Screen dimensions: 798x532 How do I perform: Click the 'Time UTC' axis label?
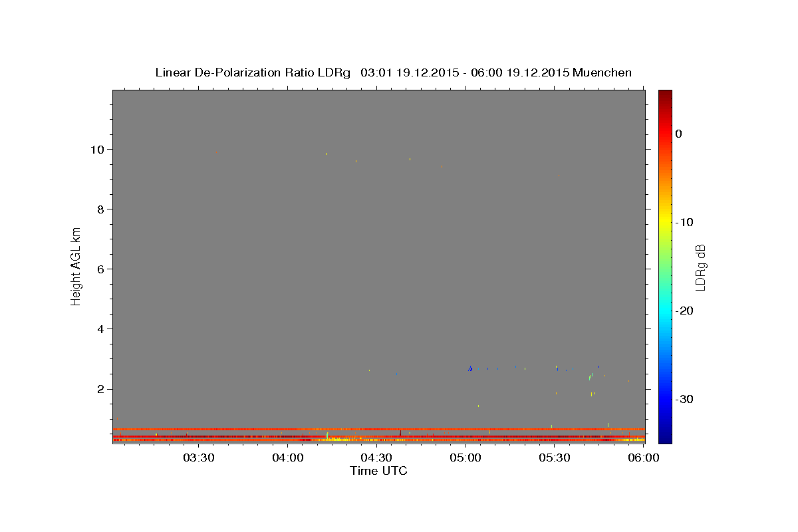click(x=378, y=471)
